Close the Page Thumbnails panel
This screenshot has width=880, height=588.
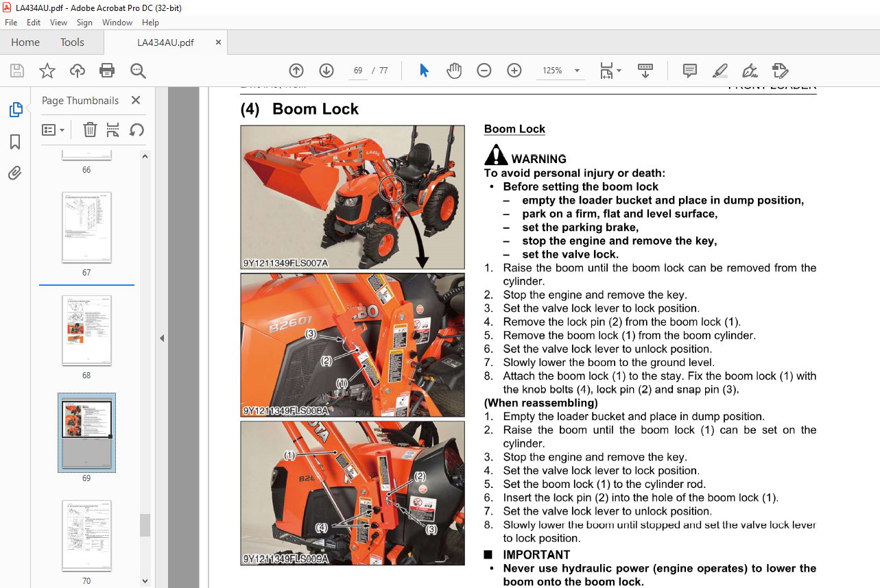[135, 100]
